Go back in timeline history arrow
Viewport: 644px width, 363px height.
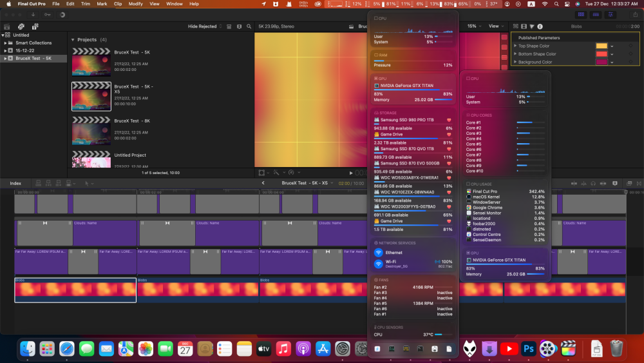tap(263, 183)
